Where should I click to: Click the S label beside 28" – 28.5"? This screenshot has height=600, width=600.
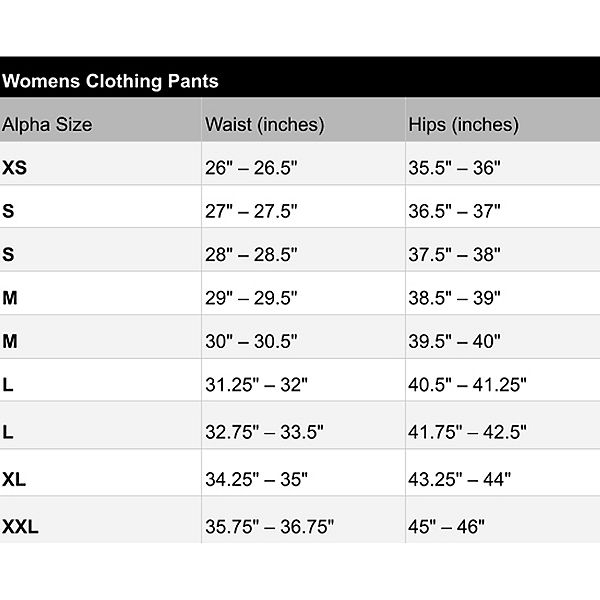point(9,254)
